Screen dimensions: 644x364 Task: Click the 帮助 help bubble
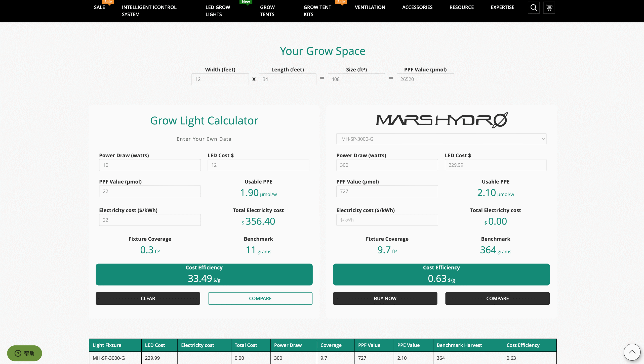pos(24,353)
